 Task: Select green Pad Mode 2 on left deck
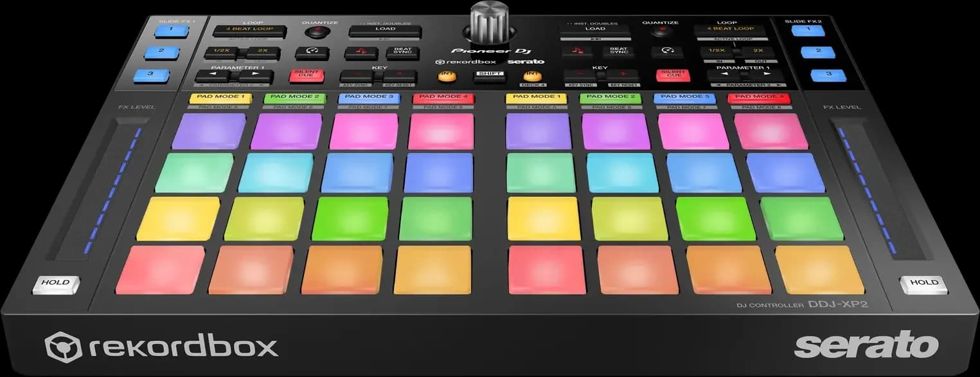[x=295, y=98]
